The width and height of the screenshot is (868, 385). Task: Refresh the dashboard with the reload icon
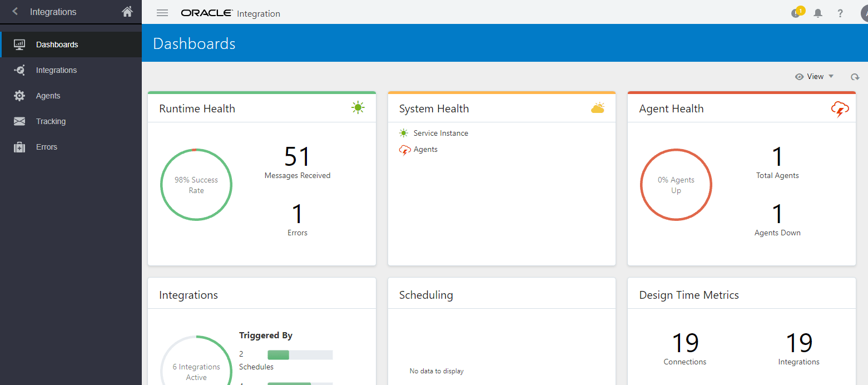855,76
